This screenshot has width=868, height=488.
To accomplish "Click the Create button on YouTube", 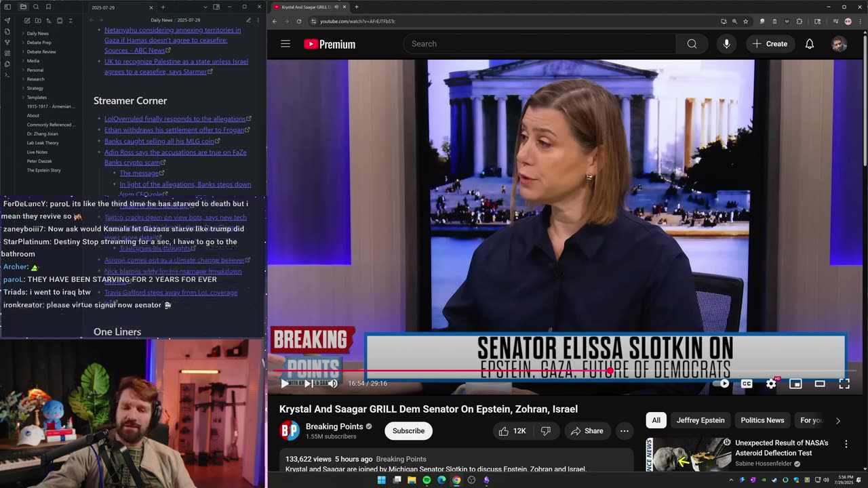I will pyautogui.click(x=770, y=44).
